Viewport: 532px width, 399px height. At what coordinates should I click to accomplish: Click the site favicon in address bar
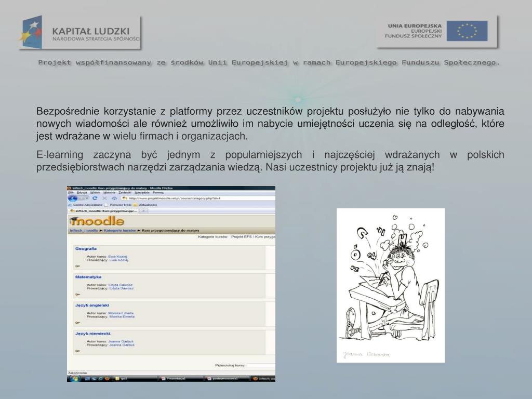(125, 198)
